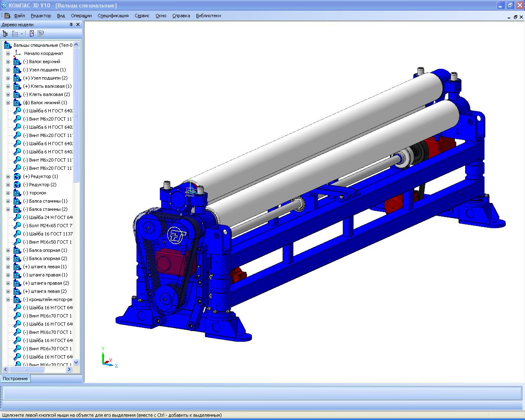Click the Болт М24х65 fastener icon

pos(17,226)
